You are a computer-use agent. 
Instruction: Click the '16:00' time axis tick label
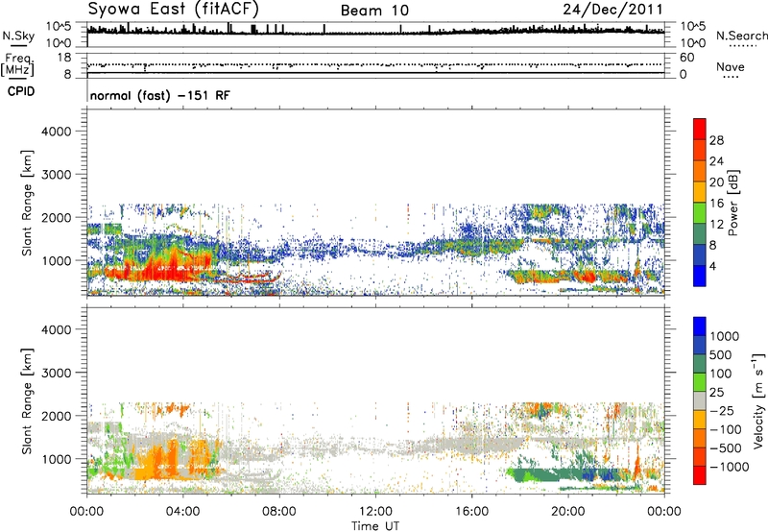[x=471, y=512]
